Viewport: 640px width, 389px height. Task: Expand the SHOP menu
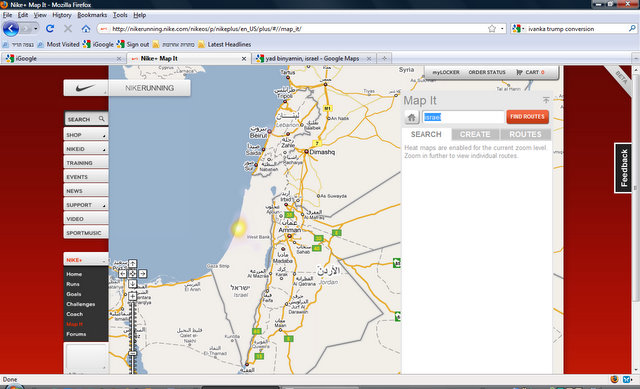coord(86,135)
